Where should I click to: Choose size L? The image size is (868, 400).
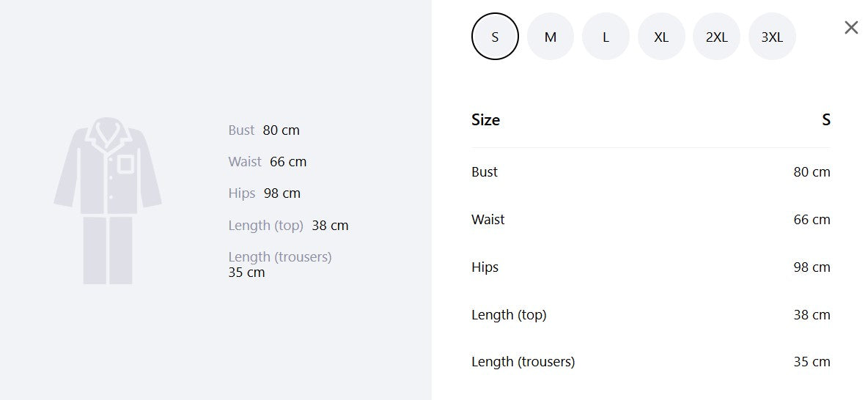[606, 37]
